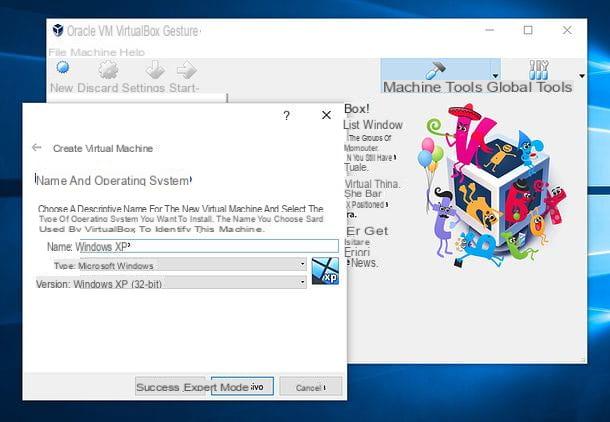Minimize the VirtualBox window
This screenshot has height=422, width=610.
tap(489, 30)
